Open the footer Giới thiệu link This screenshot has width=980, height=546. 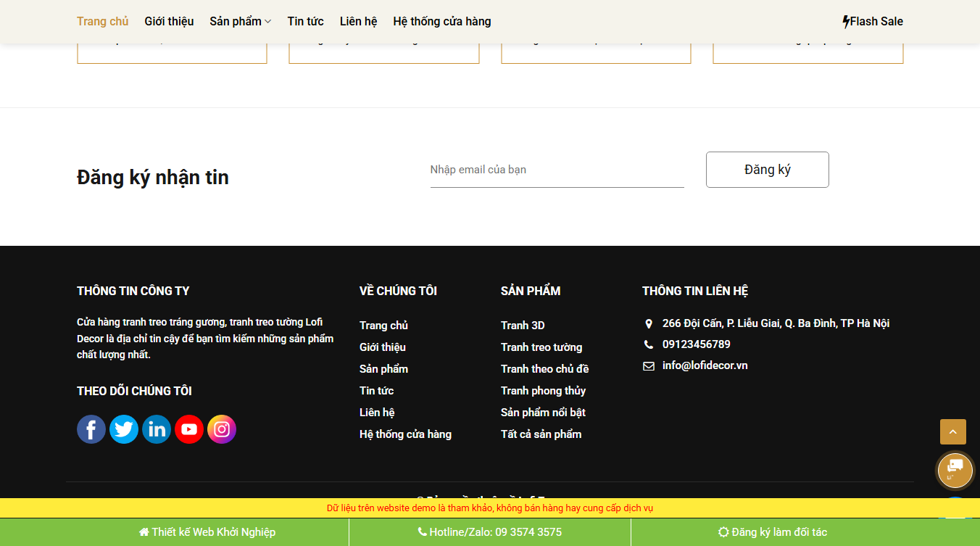[x=383, y=347]
